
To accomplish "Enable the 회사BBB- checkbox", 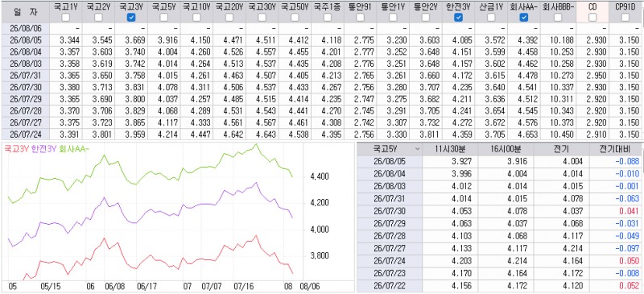I will 558,17.
